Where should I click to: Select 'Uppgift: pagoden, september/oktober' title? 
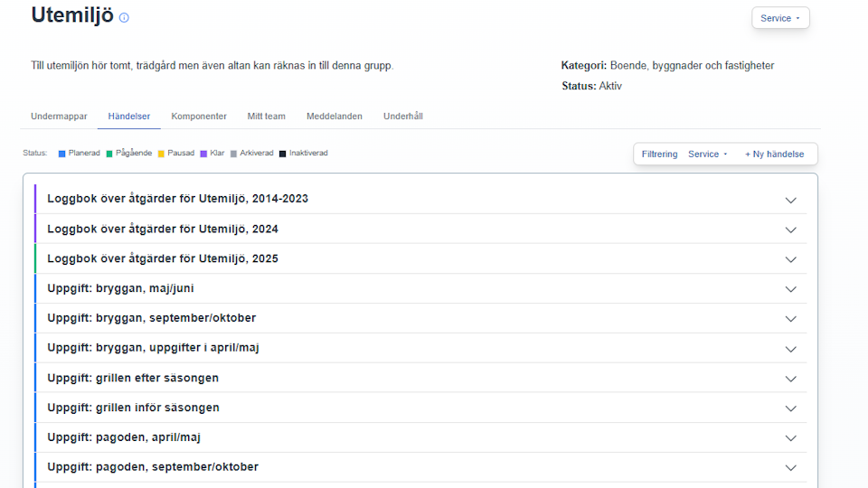(153, 467)
